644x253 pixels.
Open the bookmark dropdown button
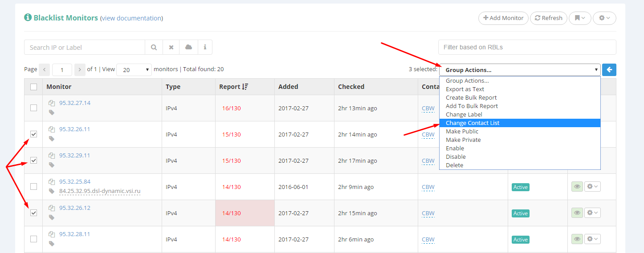pyautogui.click(x=580, y=18)
